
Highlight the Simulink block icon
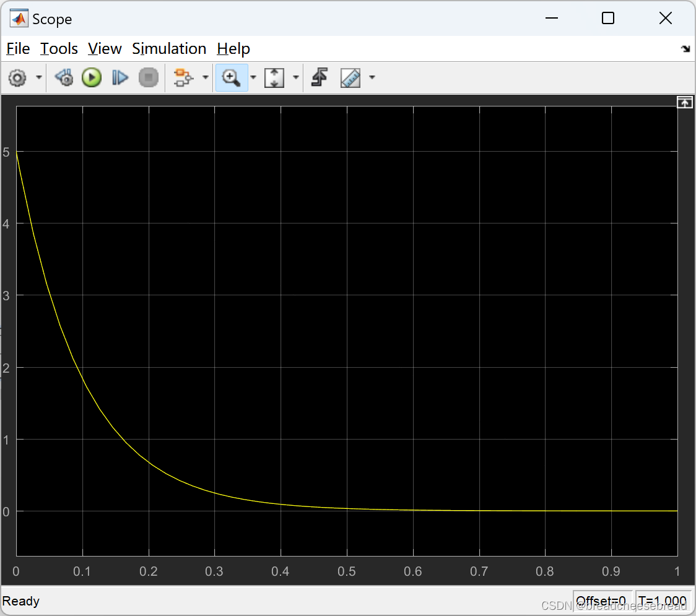pyautogui.click(x=183, y=77)
